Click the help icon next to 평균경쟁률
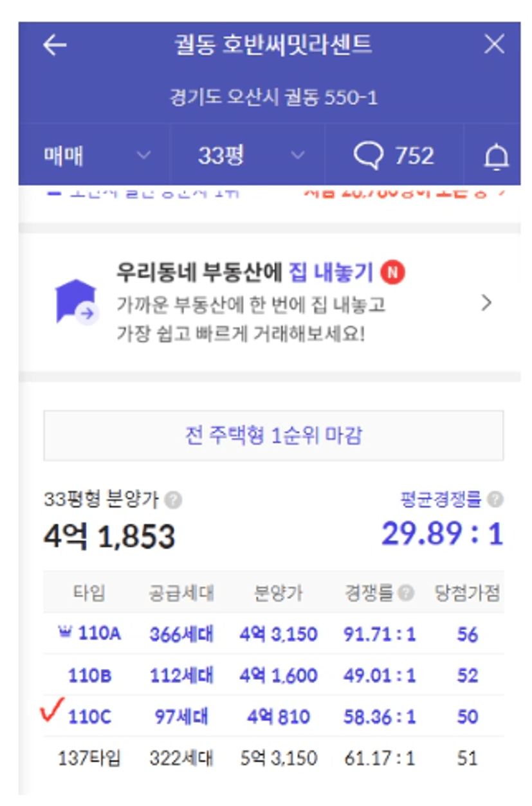The width and height of the screenshot is (532, 806). point(495,499)
